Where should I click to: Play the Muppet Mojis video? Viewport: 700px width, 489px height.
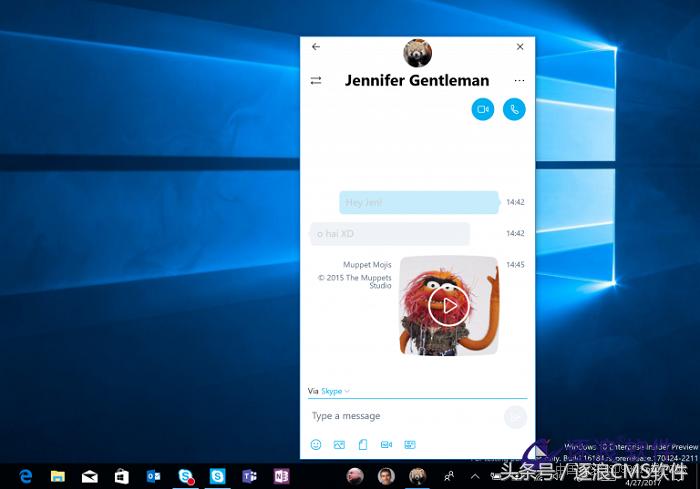tap(448, 305)
